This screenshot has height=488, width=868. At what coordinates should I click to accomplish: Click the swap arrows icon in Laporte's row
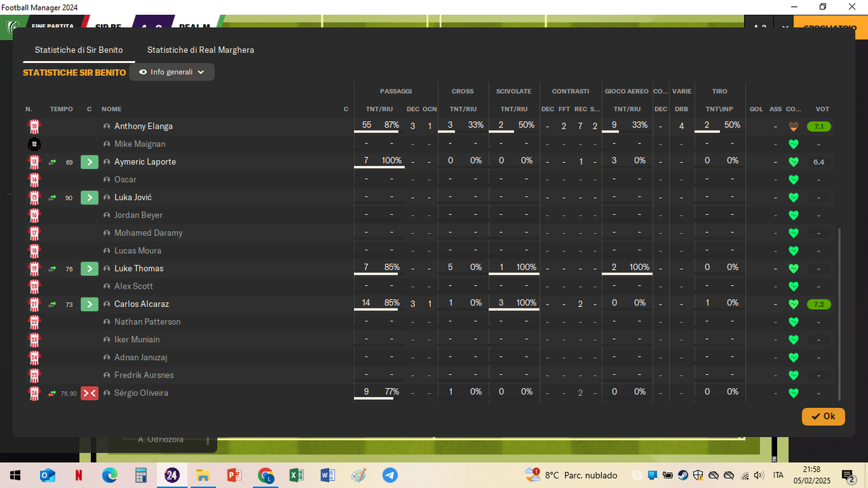click(52, 162)
